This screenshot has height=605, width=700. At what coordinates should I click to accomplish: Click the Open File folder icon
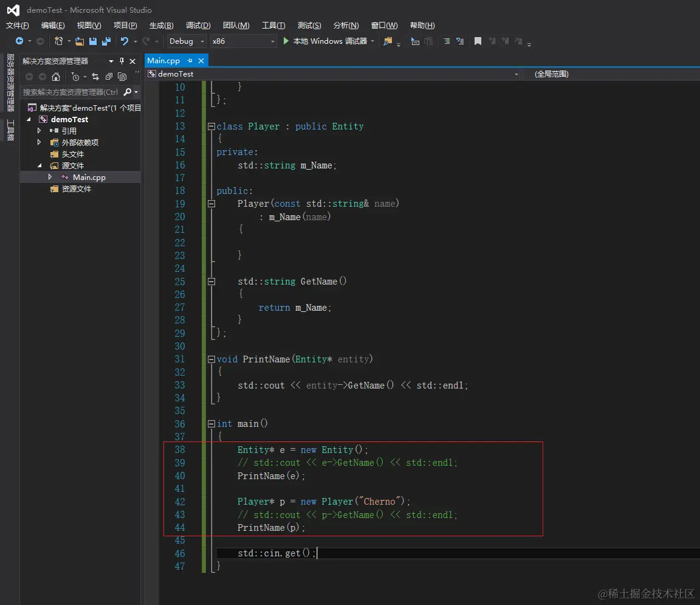(80, 41)
